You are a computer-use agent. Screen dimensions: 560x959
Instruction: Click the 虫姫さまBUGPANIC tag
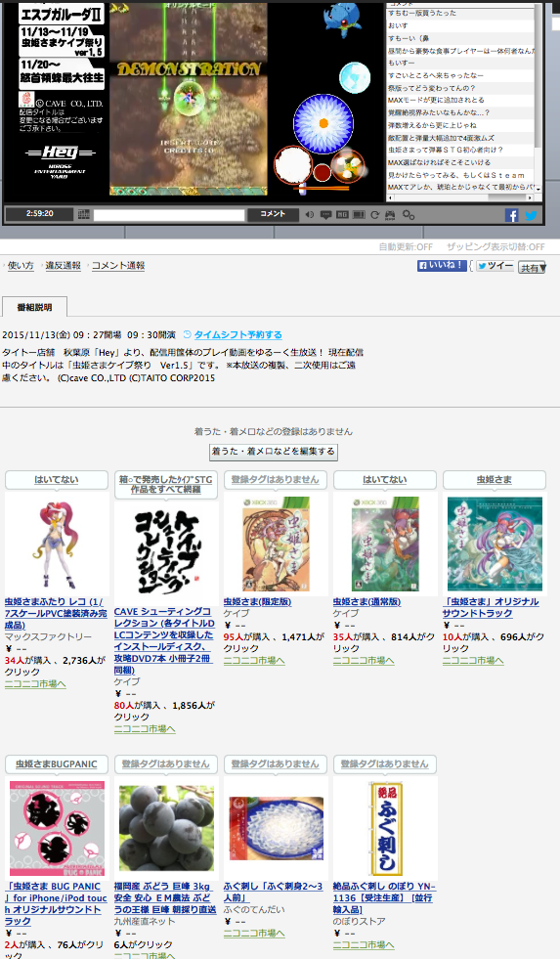pos(57,764)
